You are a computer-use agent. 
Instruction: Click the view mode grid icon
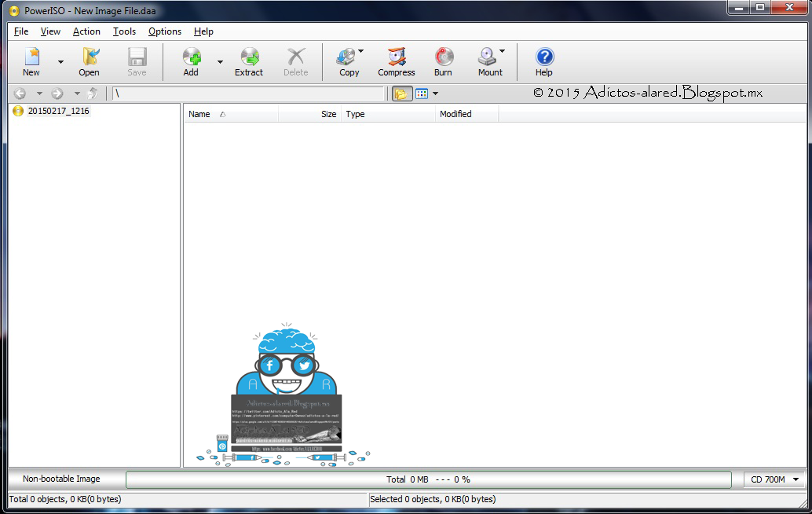click(422, 94)
